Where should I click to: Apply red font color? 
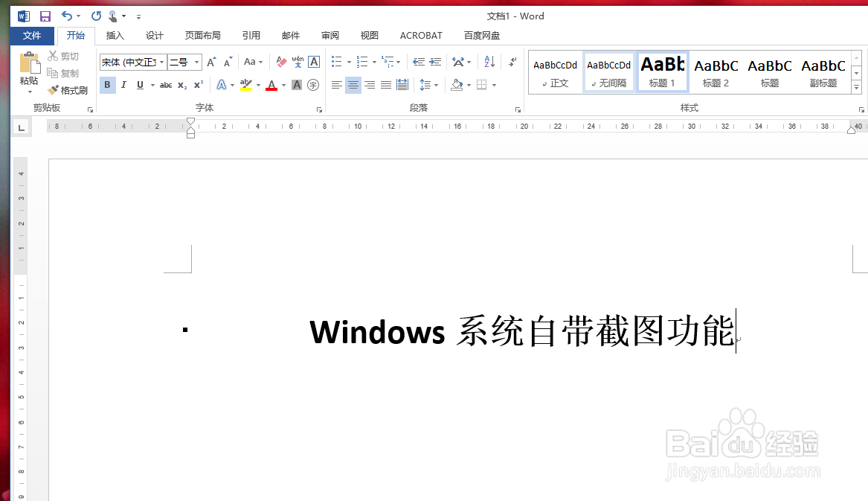tap(271, 85)
